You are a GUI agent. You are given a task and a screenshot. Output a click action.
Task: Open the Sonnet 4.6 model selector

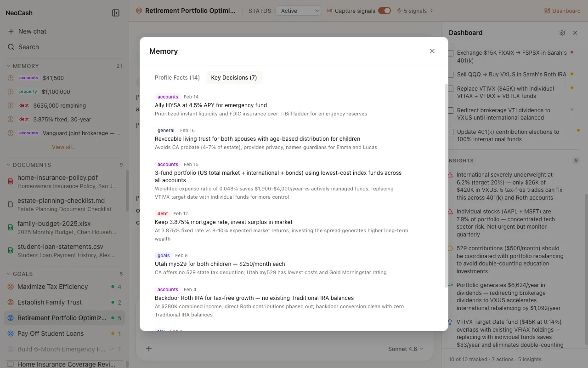406,349
